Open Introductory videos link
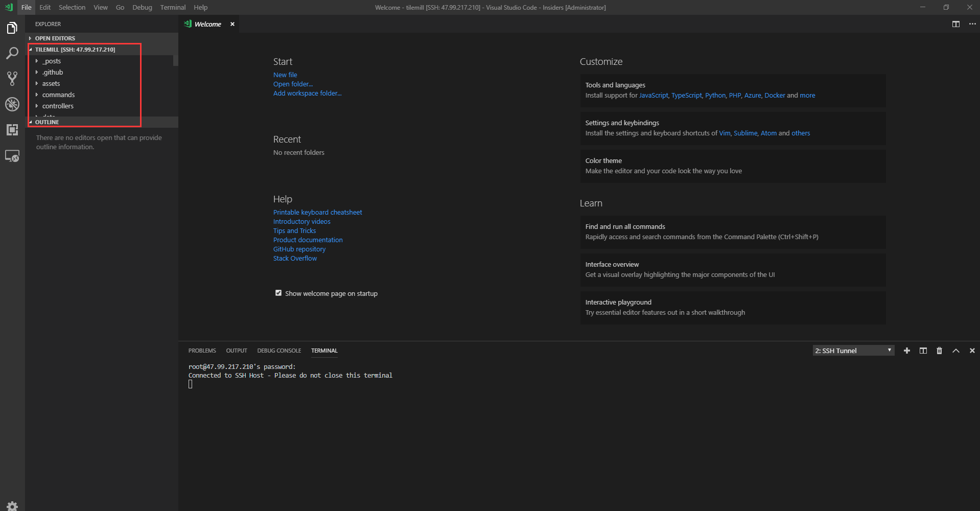Viewport: 980px width, 511px height. pyautogui.click(x=301, y=221)
